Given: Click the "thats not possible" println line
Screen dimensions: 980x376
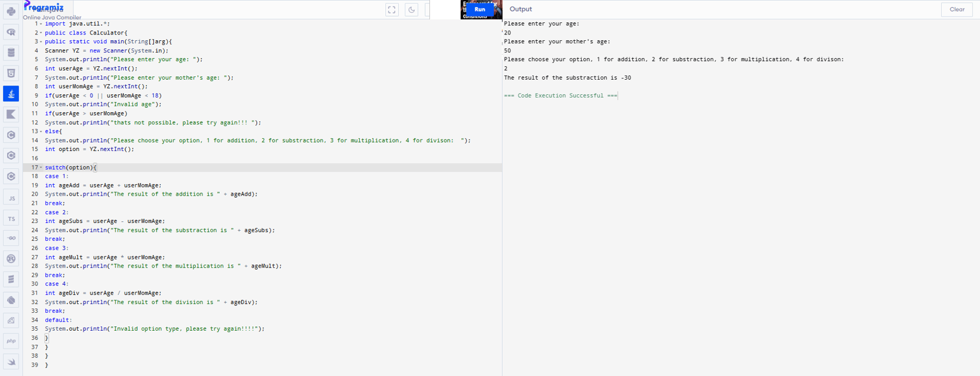Looking at the screenshot, I should coord(153,122).
